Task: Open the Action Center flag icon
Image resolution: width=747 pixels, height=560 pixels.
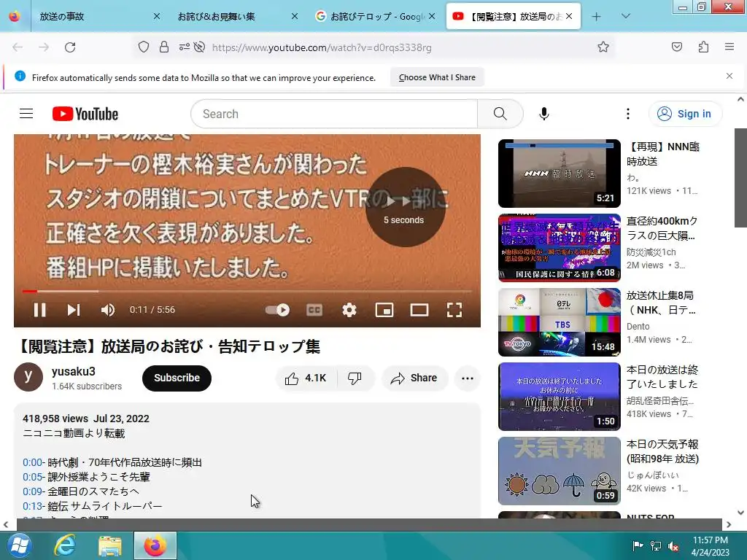Action: [x=638, y=546]
